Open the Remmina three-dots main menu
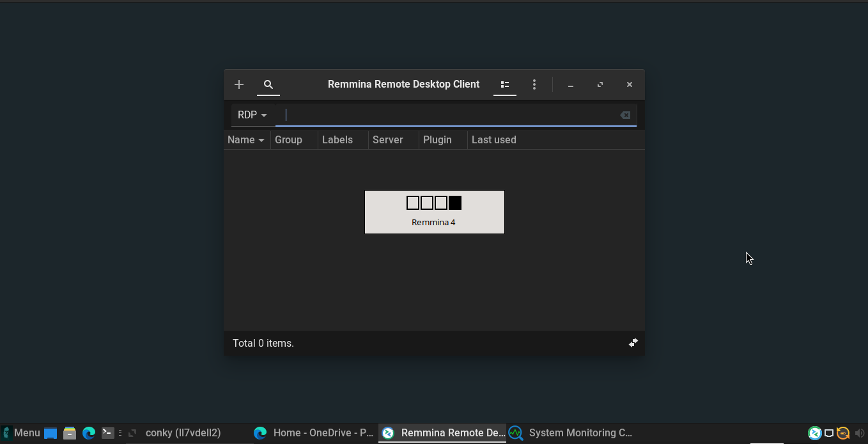 (x=534, y=84)
